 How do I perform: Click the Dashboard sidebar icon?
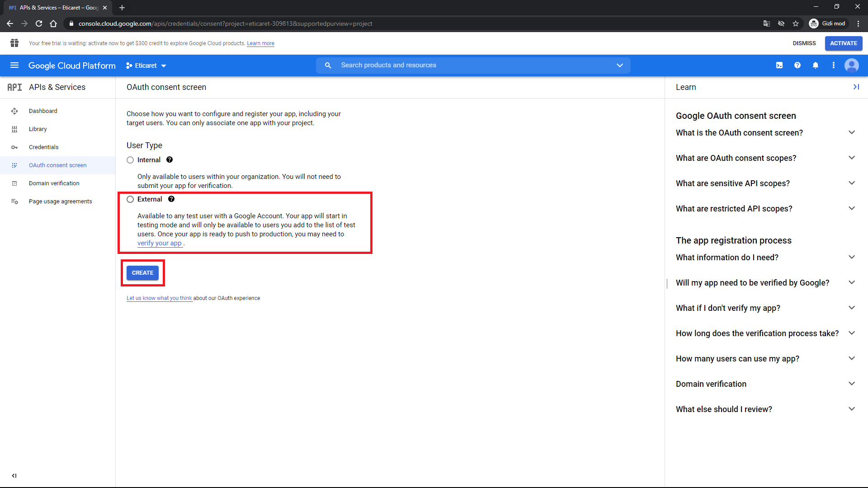tap(14, 111)
